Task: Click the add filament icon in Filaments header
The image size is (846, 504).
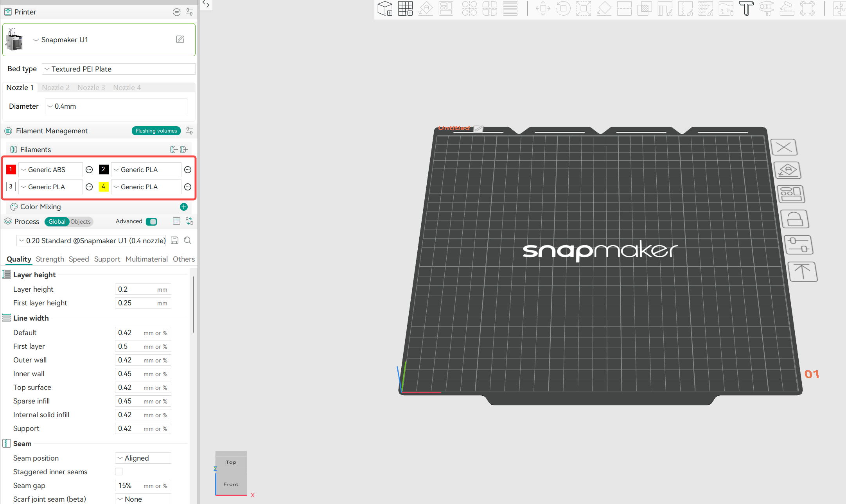Action: click(184, 149)
